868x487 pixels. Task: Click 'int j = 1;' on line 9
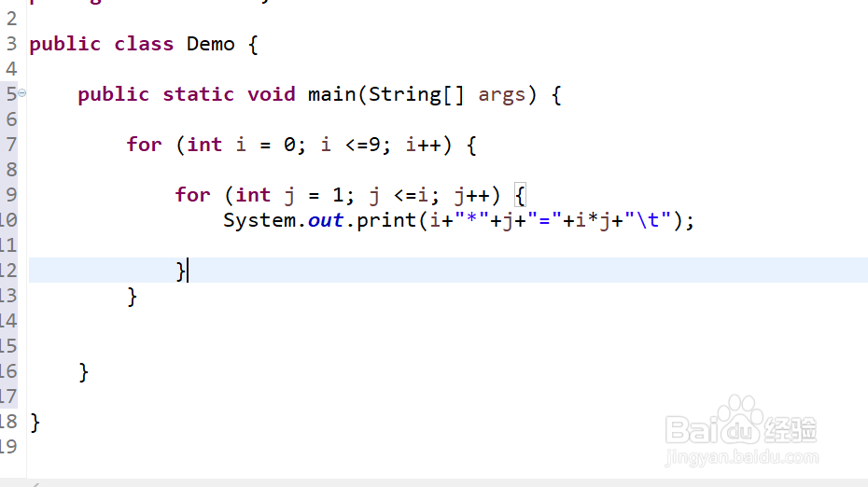click(295, 195)
